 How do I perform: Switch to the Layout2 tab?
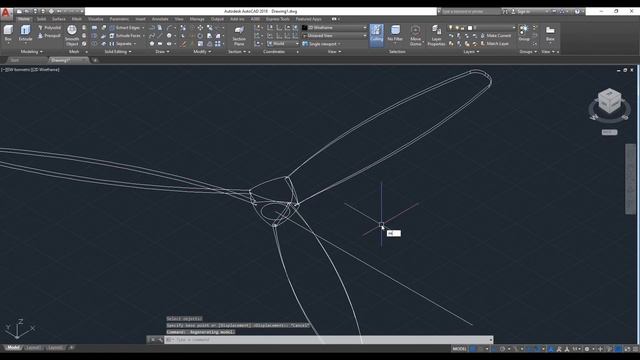[55, 348]
